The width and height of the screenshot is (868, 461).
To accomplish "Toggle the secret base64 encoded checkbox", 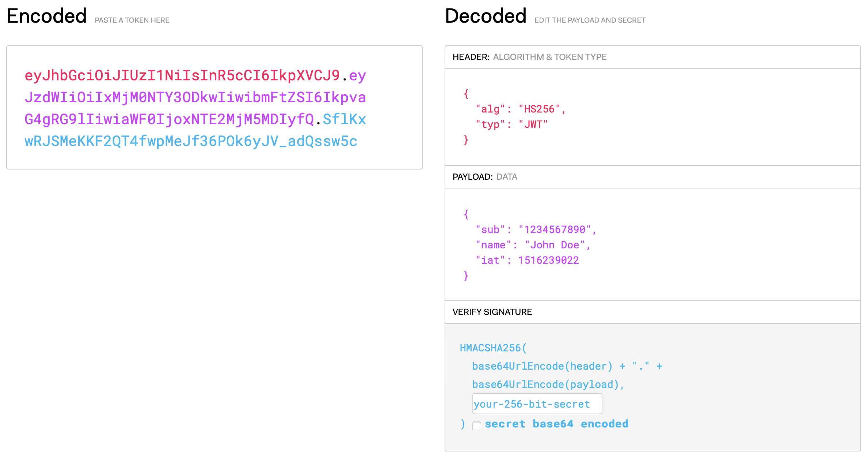I will [476, 426].
